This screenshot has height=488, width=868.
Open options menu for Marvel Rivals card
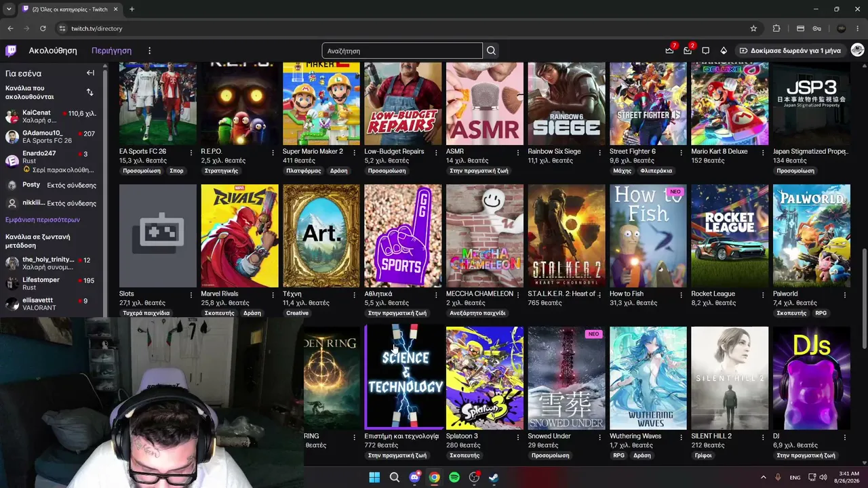coord(273,295)
